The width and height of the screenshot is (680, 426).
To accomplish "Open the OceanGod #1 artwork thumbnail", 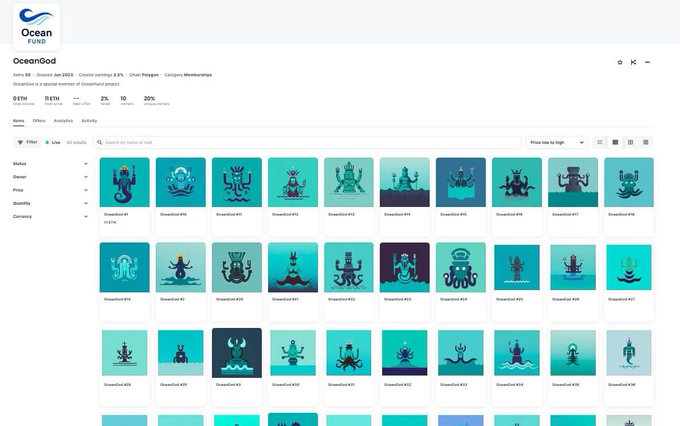I will tap(124, 182).
